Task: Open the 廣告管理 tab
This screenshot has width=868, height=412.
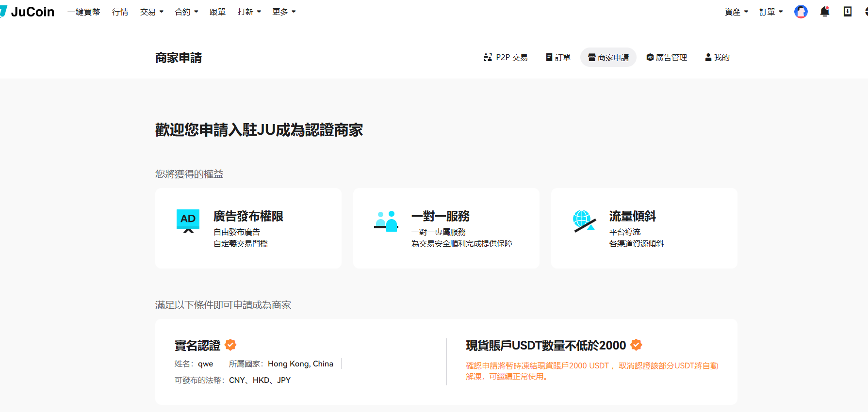Action: pyautogui.click(x=667, y=57)
